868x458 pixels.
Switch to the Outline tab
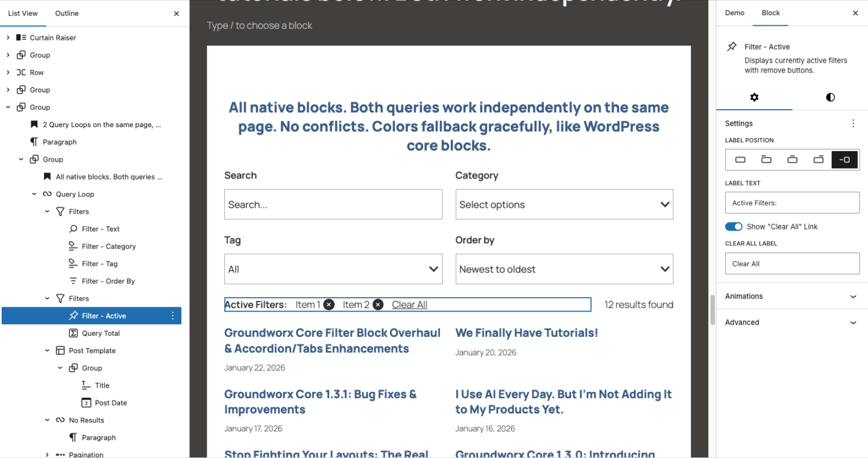pyautogui.click(x=66, y=13)
